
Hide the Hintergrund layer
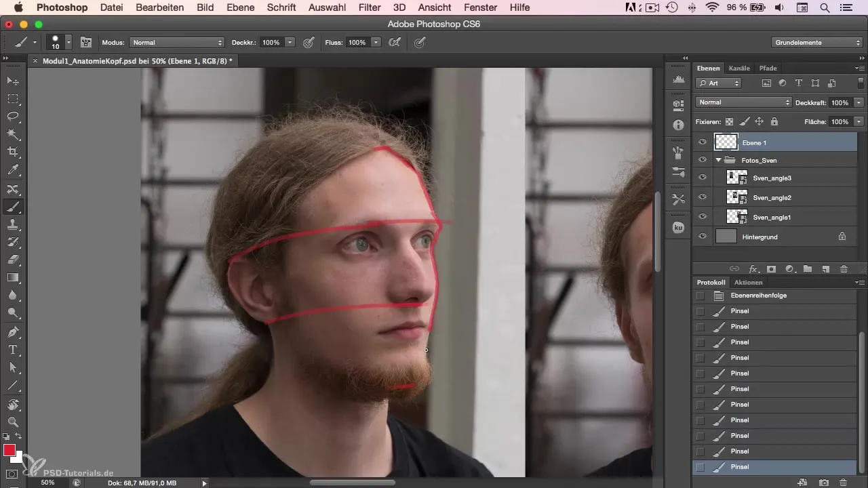pyautogui.click(x=702, y=237)
